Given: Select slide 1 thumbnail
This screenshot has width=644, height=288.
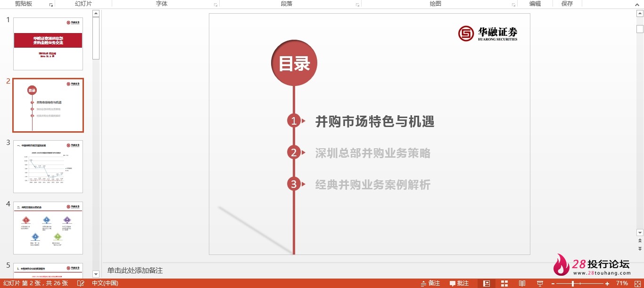Looking at the screenshot, I should click(x=48, y=44).
